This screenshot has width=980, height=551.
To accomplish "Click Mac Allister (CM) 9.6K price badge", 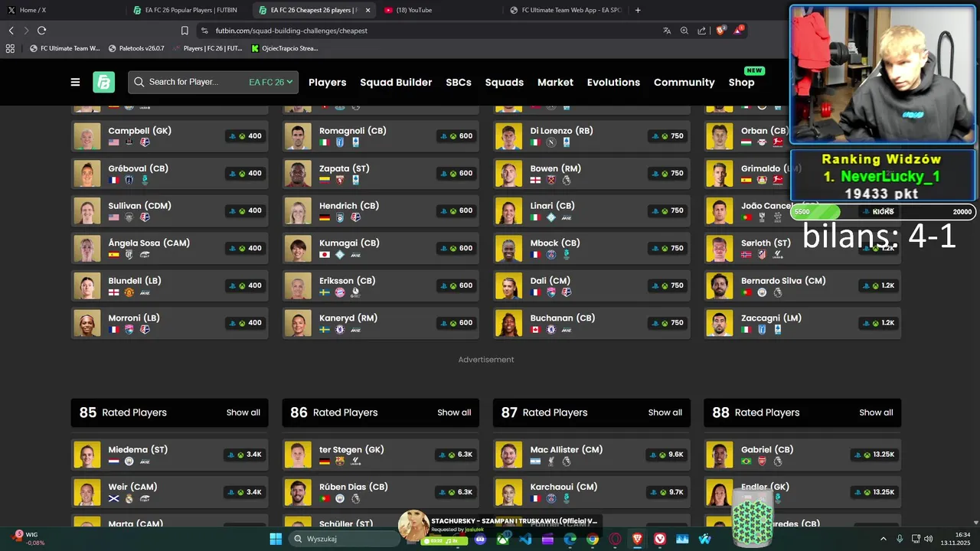I will point(667,455).
